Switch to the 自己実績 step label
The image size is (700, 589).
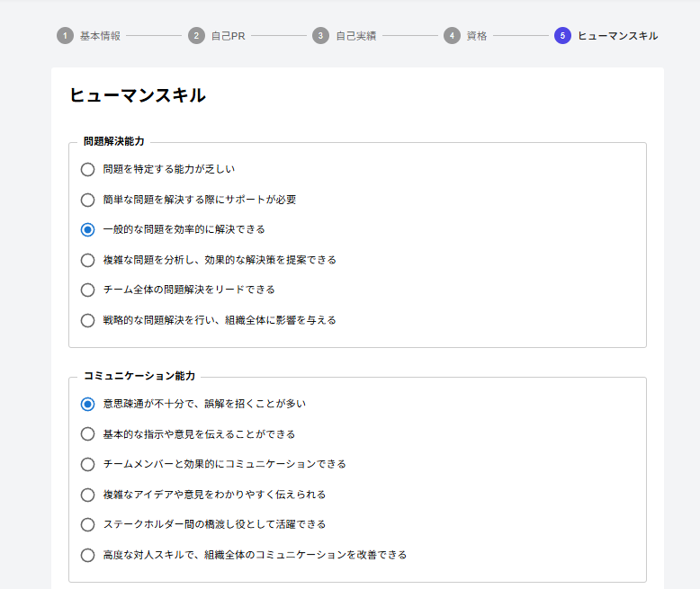355,36
